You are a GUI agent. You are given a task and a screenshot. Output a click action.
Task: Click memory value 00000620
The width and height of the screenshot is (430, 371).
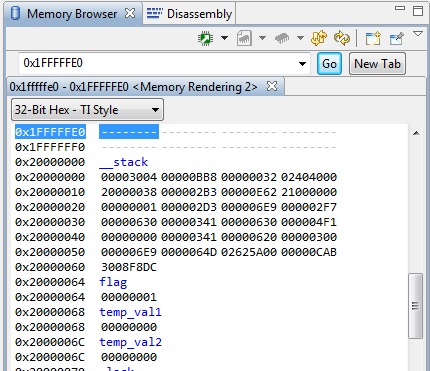249,237
